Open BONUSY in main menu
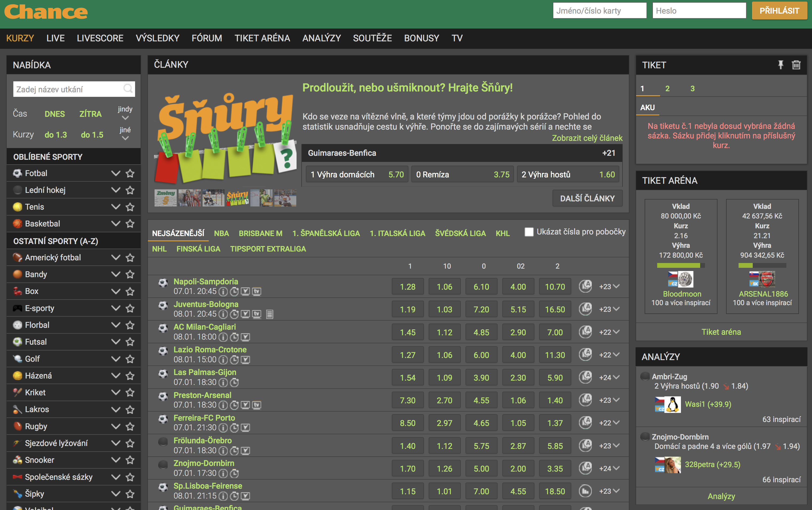Screen dimensions: 812x510 [x=421, y=38]
